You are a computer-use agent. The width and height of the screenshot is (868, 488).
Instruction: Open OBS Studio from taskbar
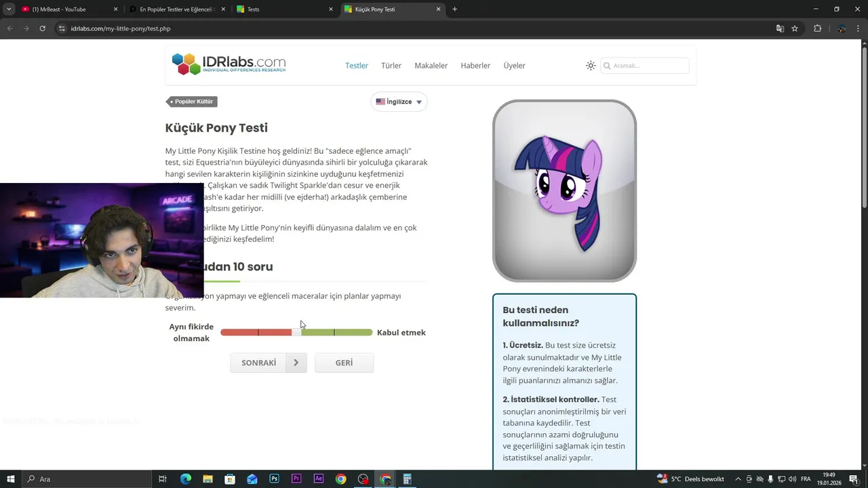tap(363, 479)
